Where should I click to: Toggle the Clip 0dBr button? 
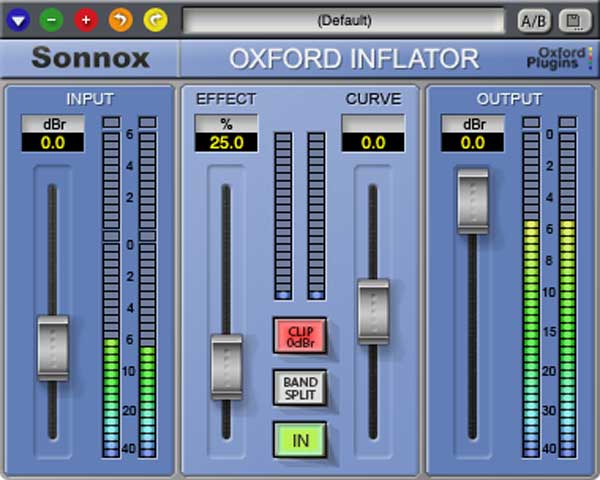pos(300,336)
